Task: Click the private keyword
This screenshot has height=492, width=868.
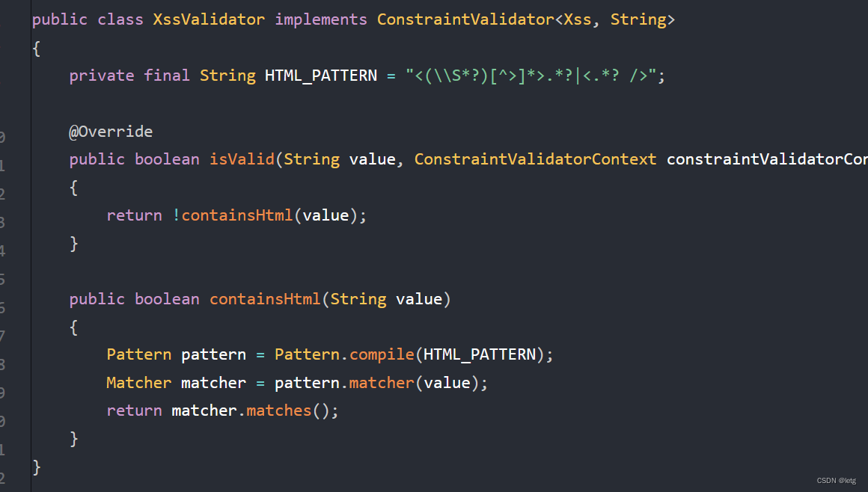Action: coord(102,76)
